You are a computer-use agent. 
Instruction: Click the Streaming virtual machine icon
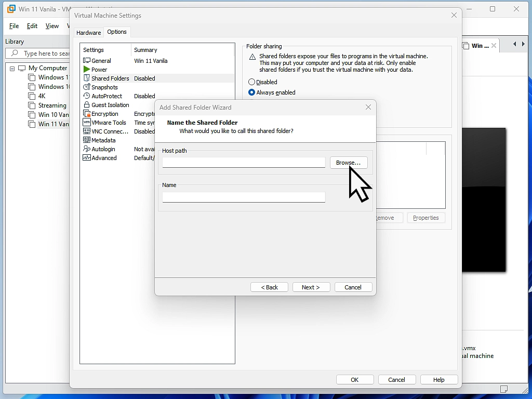click(x=32, y=105)
